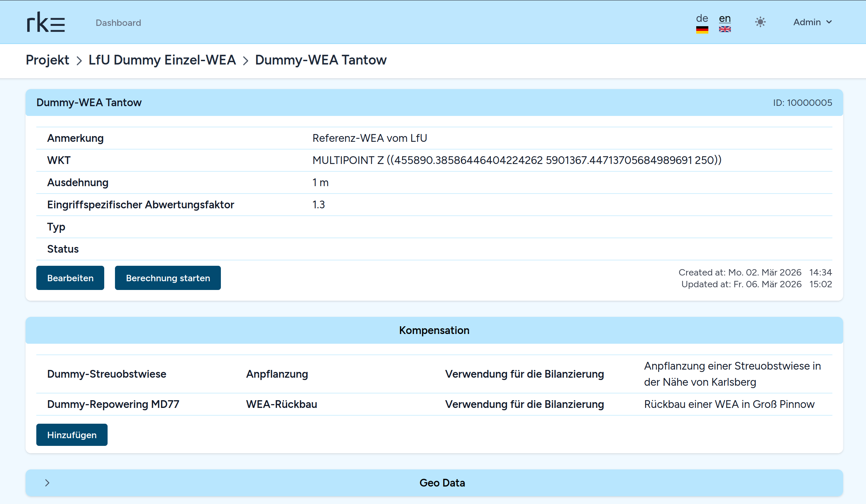
Task: Click the Dummy-WEA Tantow breadcrumb
Action: 321,60
